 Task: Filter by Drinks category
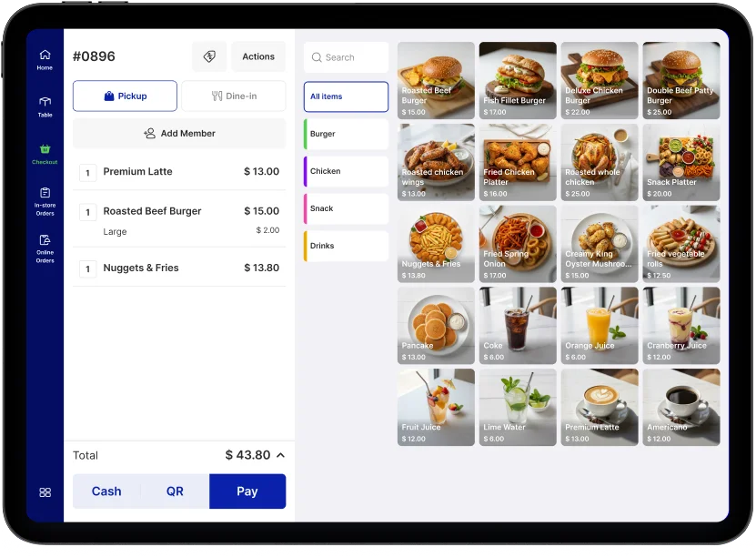(x=346, y=246)
